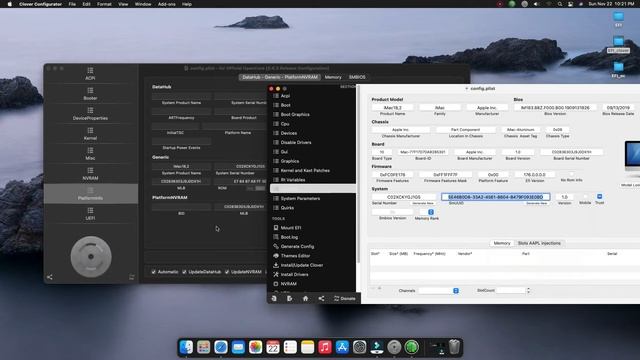
Task: Open DeviceProperties section in OpenCore Configurator
Action: click(x=90, y=114)
